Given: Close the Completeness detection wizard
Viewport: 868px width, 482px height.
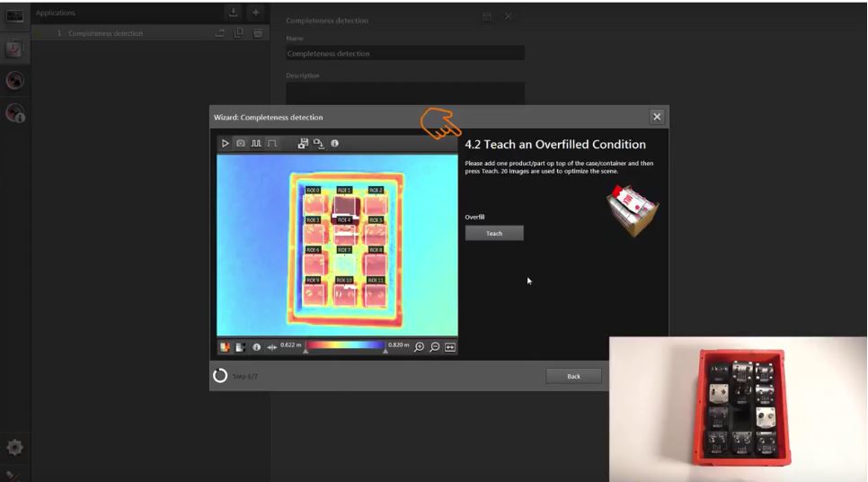Looking at the screenshot, I should (657, 117).
